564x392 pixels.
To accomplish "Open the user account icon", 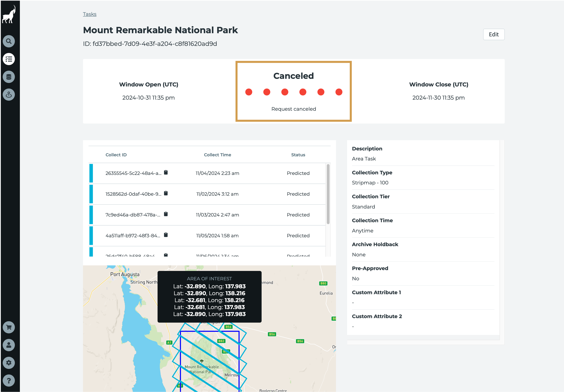I will click(x=9, y=345).
